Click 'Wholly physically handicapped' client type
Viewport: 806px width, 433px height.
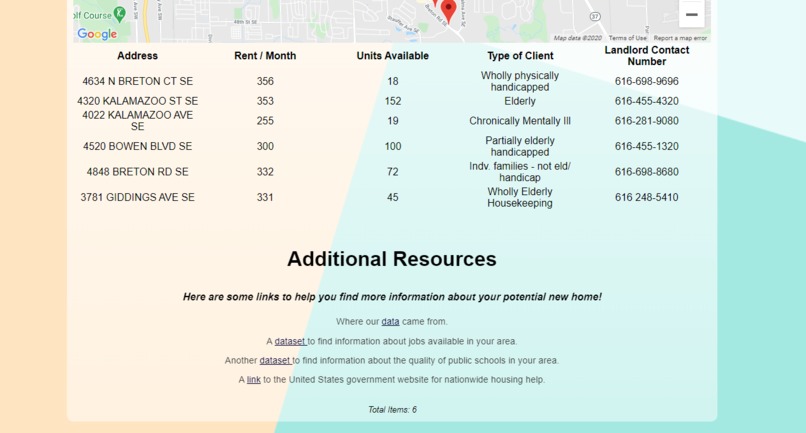pyautogui.click(x=520, y=81)
